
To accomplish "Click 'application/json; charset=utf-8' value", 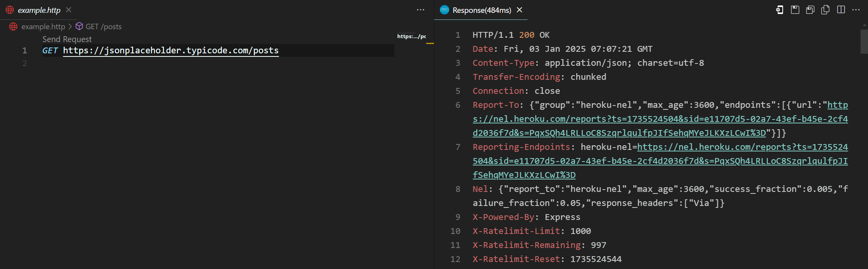I will 624,63.
